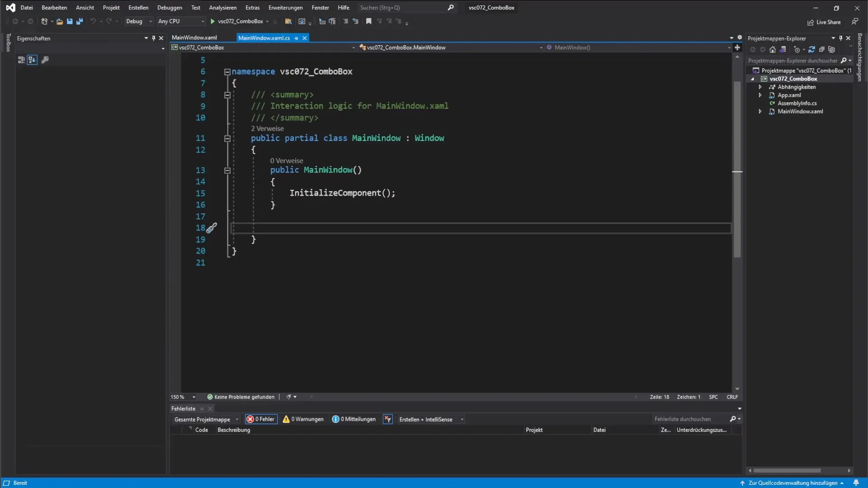Open the Any CPU platform dropdown
Viewport: 868px width, 488px height.
[181, 21]
